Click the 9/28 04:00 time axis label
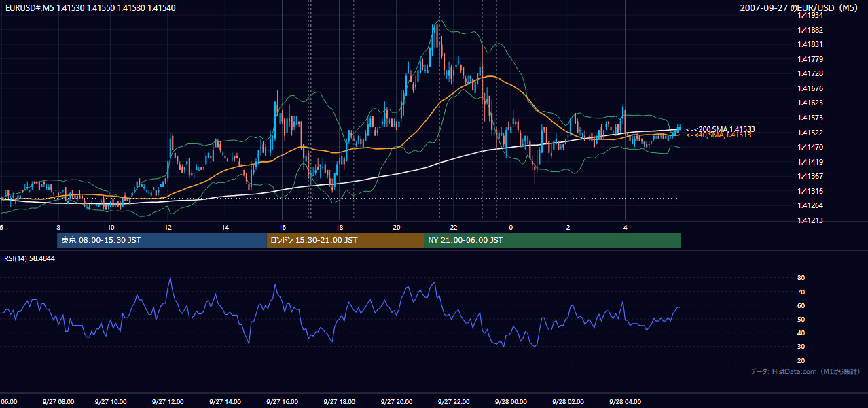868x408 pixels. 624,401
